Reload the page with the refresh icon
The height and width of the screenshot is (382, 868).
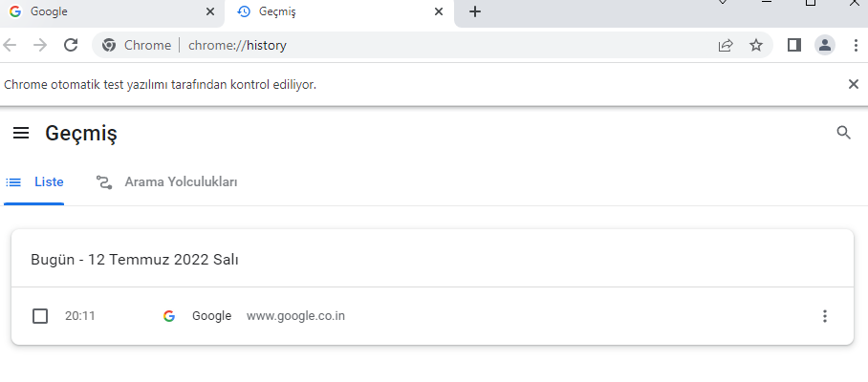pyautogui.click(x=70, y=45)
